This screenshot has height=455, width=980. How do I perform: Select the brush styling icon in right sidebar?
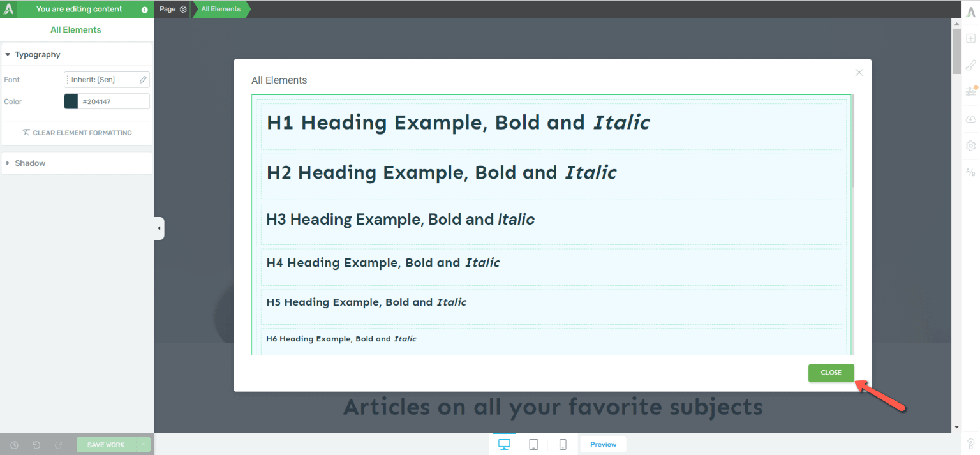970,64
